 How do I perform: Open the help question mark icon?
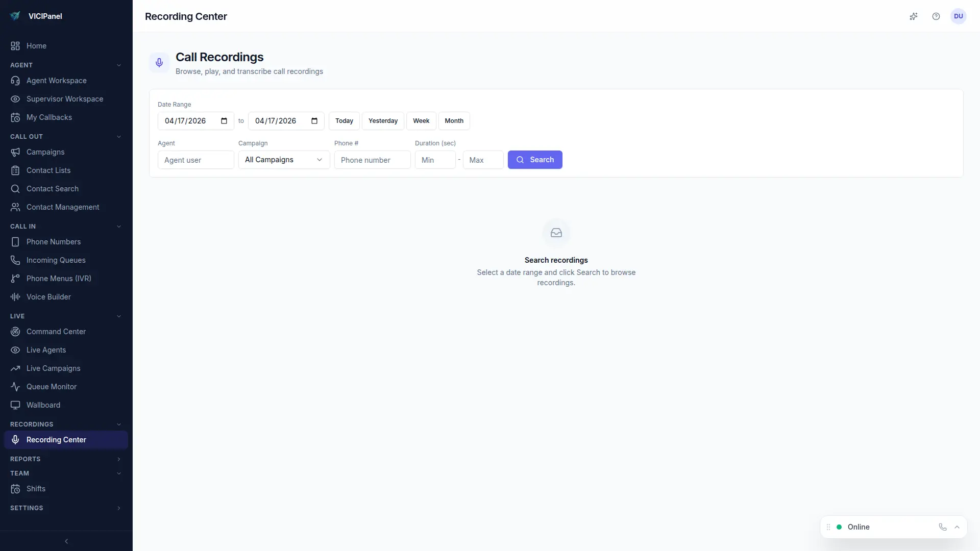tap(936, 16)
